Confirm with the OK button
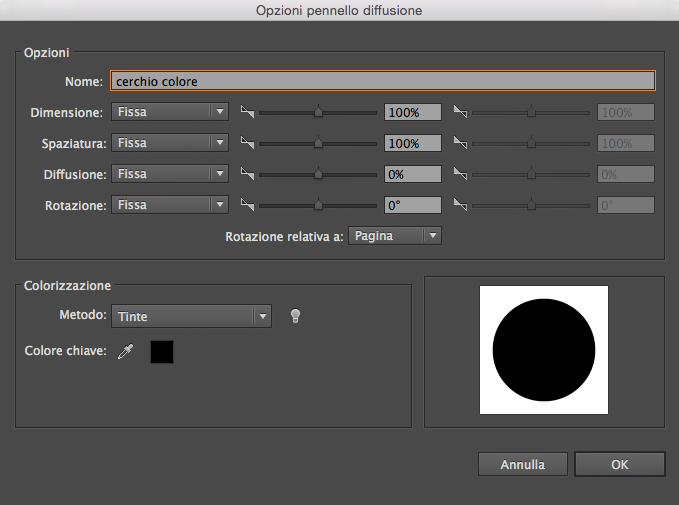The image size is (679, 505). pos(620,464)
